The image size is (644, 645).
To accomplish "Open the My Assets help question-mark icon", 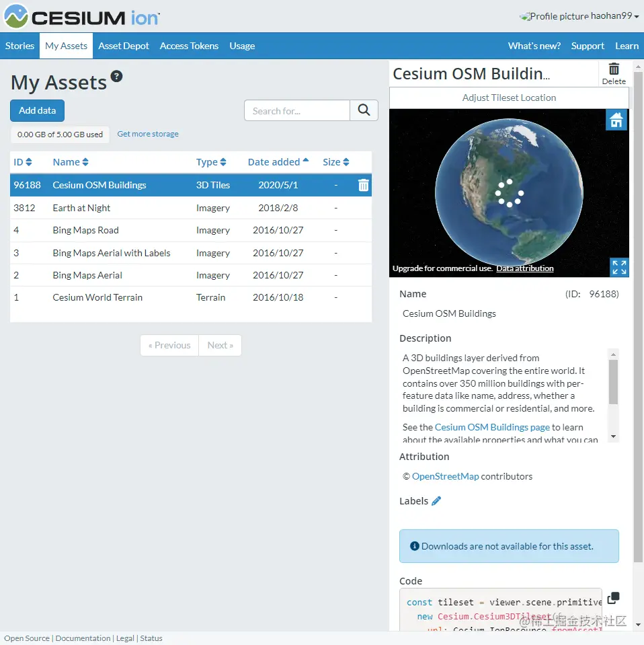I will pyautogui.click(x=117, y=76).
